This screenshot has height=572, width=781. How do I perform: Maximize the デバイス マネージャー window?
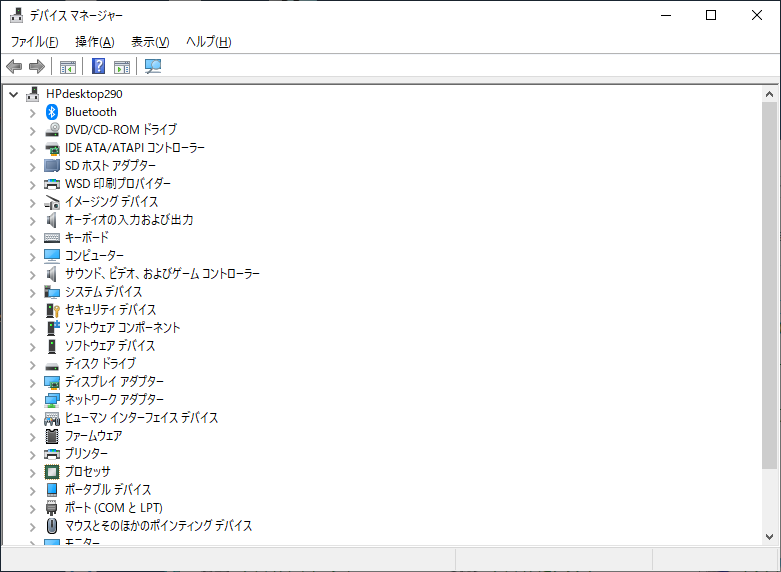711,15
